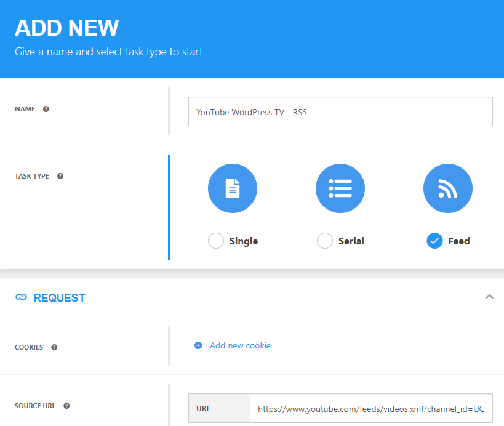Click inside the NAME text field

[340, 111]
